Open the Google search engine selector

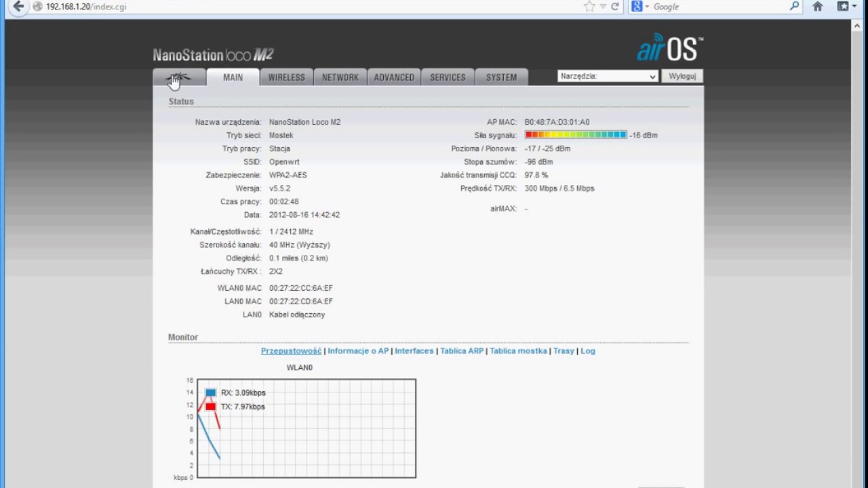[640, 7]
